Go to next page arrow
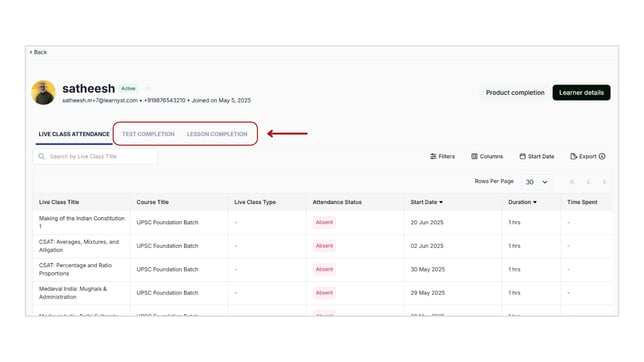The width and height of the screenshot is (644, 362). (604, 182)
